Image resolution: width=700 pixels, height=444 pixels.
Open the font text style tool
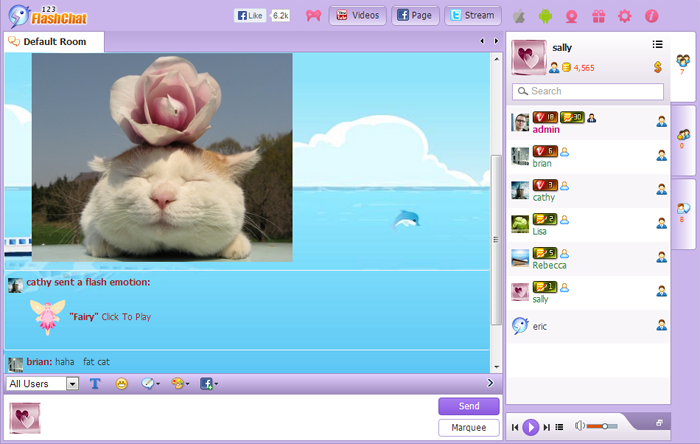96,383
